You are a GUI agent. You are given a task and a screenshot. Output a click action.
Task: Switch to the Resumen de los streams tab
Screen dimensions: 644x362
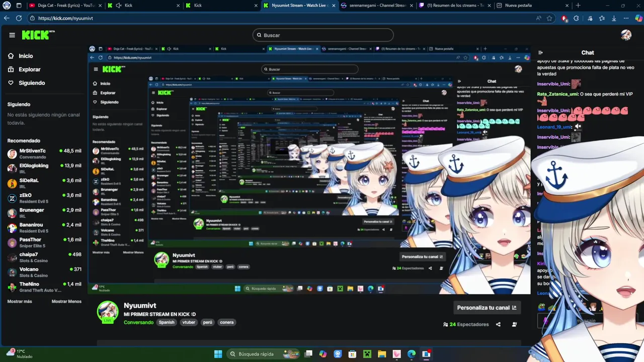[455, 6]
